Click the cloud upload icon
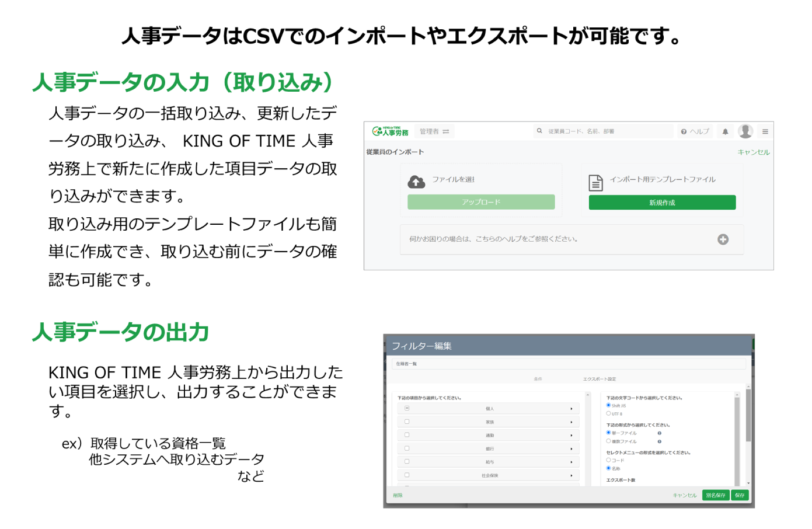 point(416,182)
